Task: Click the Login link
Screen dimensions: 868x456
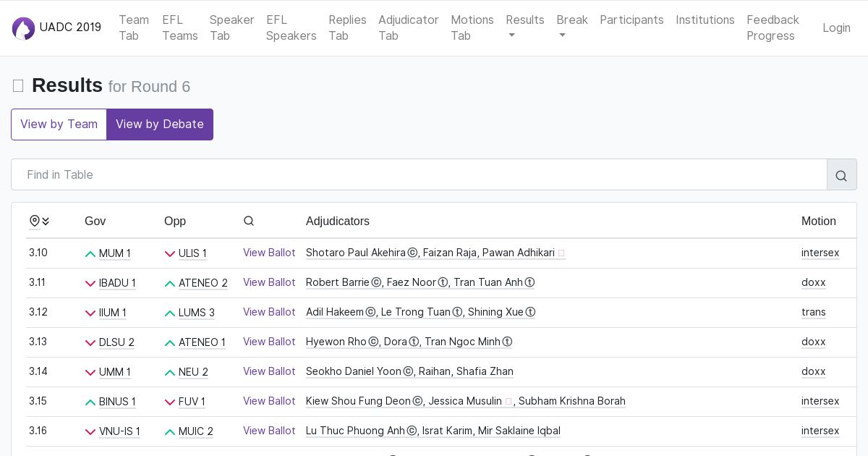Action: click(836, 28)
